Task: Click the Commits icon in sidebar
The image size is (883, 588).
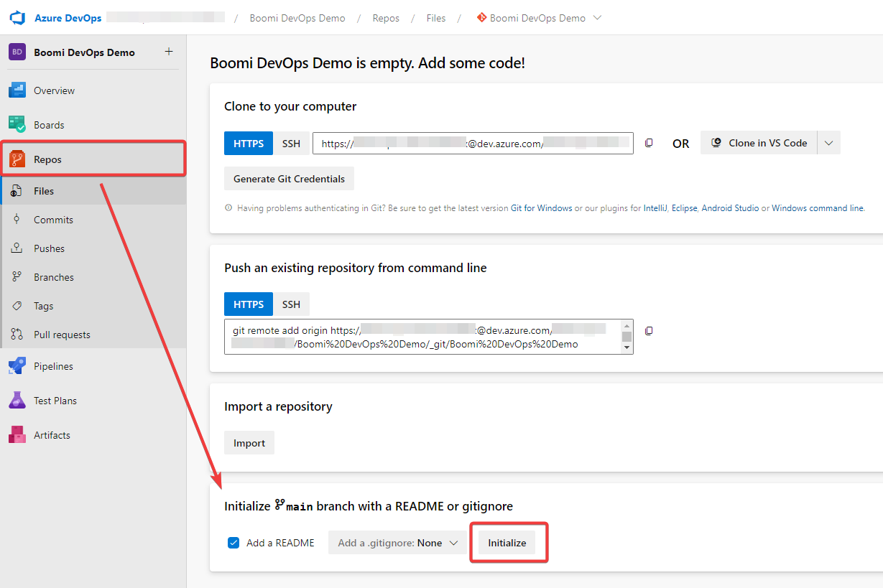Action: 17,220
